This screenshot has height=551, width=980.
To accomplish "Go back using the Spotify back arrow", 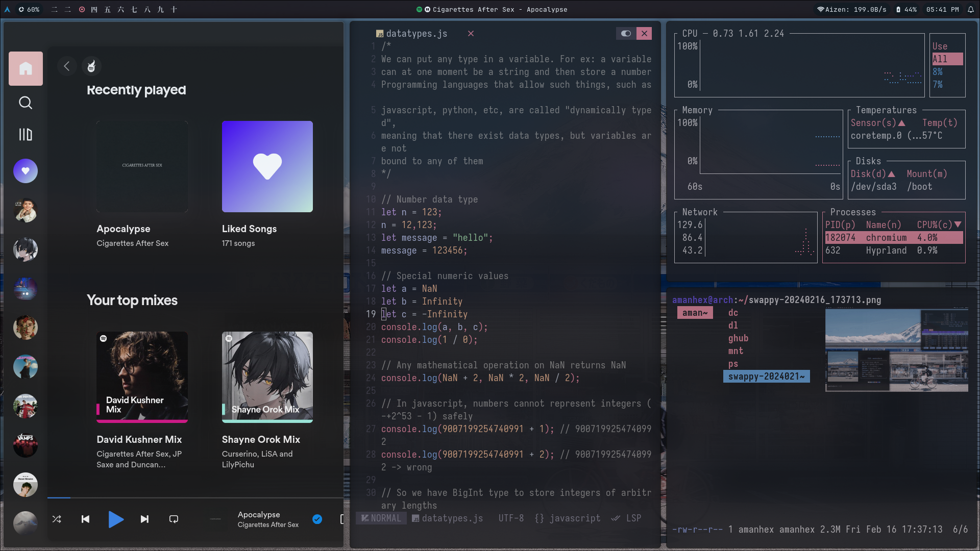I will tap(67, 66).
